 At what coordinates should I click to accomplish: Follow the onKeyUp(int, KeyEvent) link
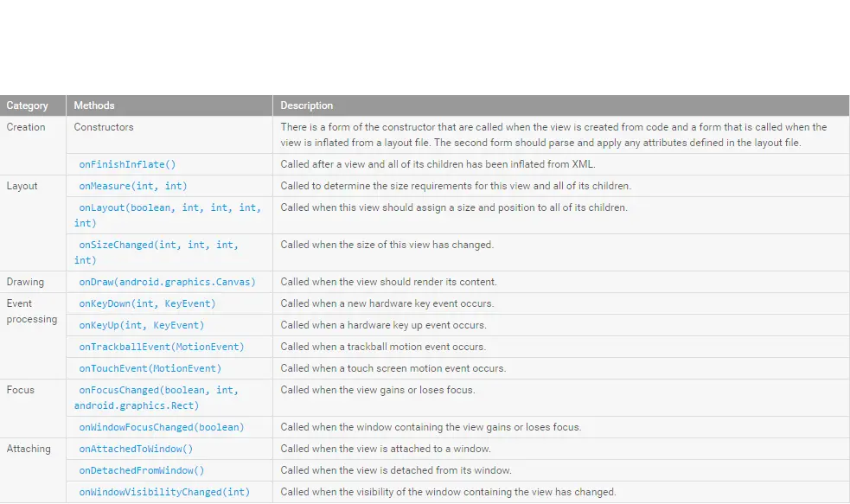142,325
